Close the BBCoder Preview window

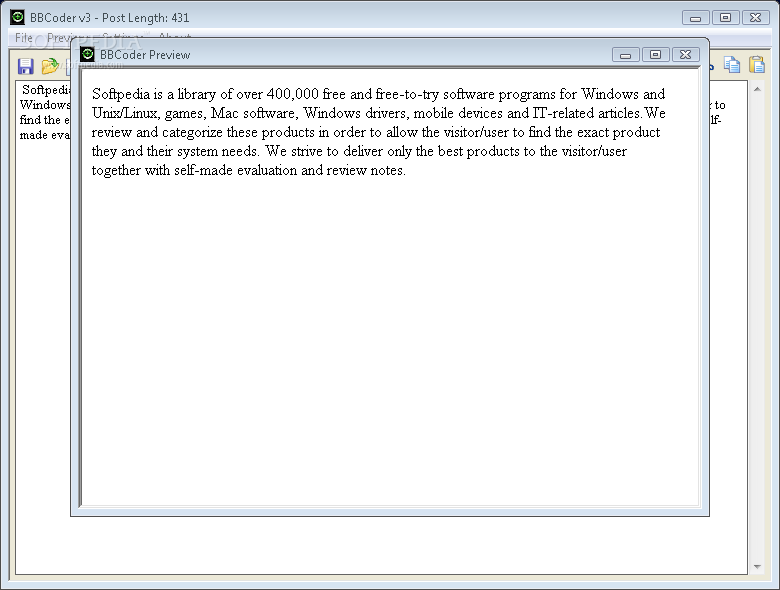coord(685,54)
